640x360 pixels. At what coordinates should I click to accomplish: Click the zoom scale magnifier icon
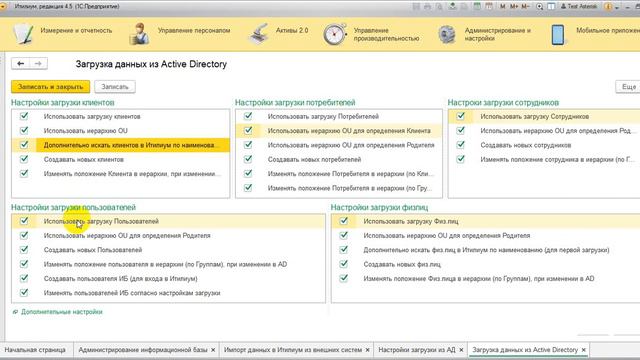(x=540, y=7)
